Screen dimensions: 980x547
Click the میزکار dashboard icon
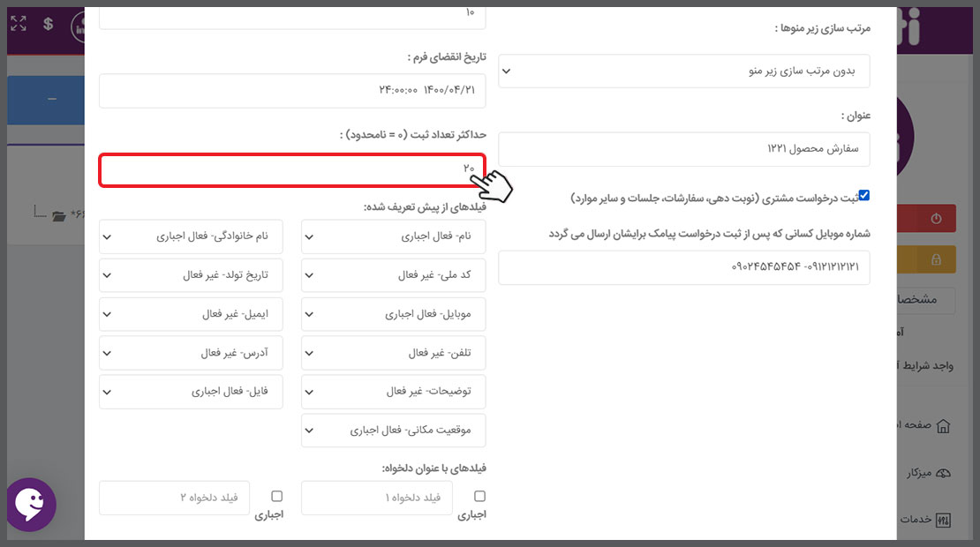943,473
